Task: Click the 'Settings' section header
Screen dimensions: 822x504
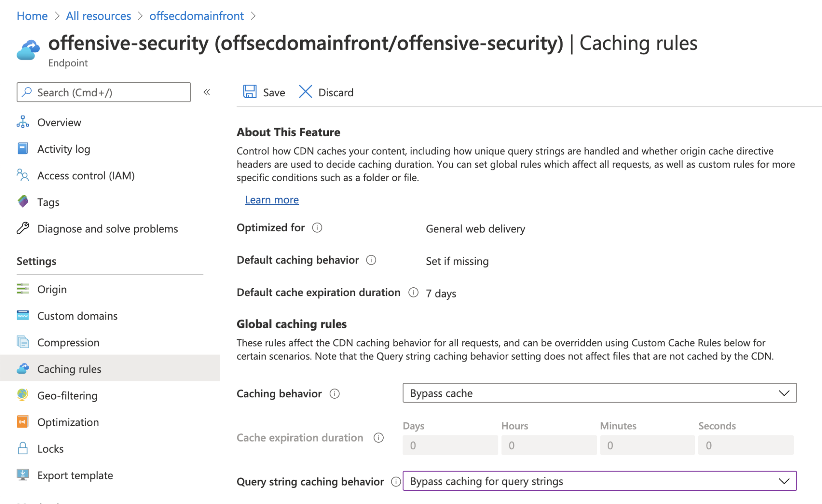Action: 36,261
